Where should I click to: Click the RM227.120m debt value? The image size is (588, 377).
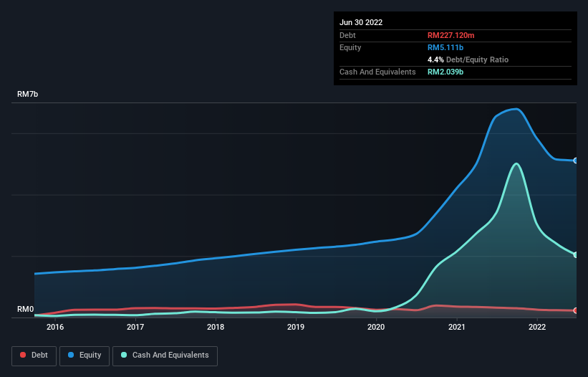tap(450, 35)
